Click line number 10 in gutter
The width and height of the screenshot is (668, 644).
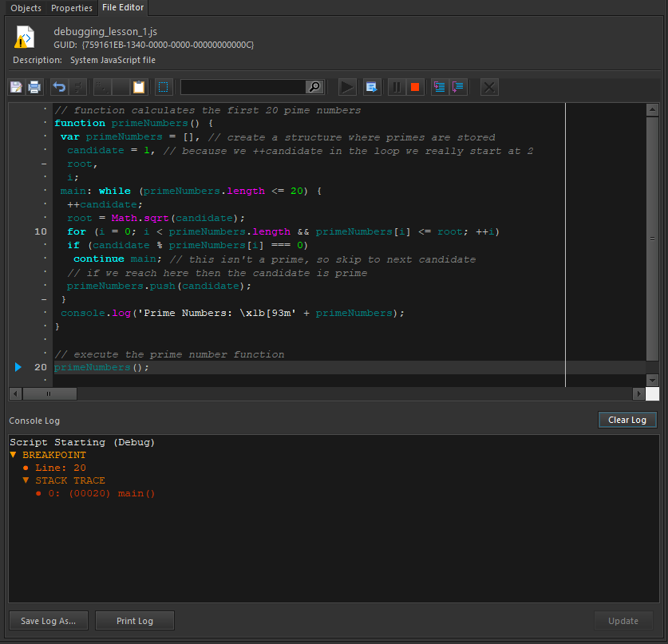point(41,231)
